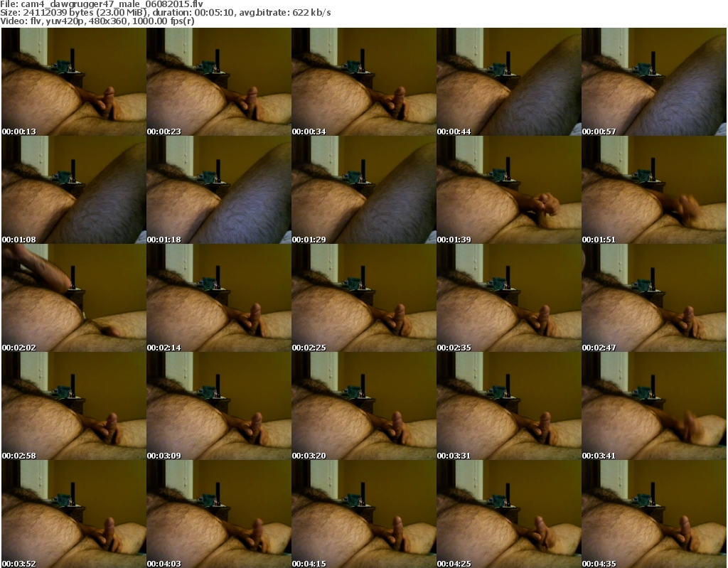Choose the thumbnail stamped 00:00:57
Screen dimensions: 728x568
click(654, 82)
